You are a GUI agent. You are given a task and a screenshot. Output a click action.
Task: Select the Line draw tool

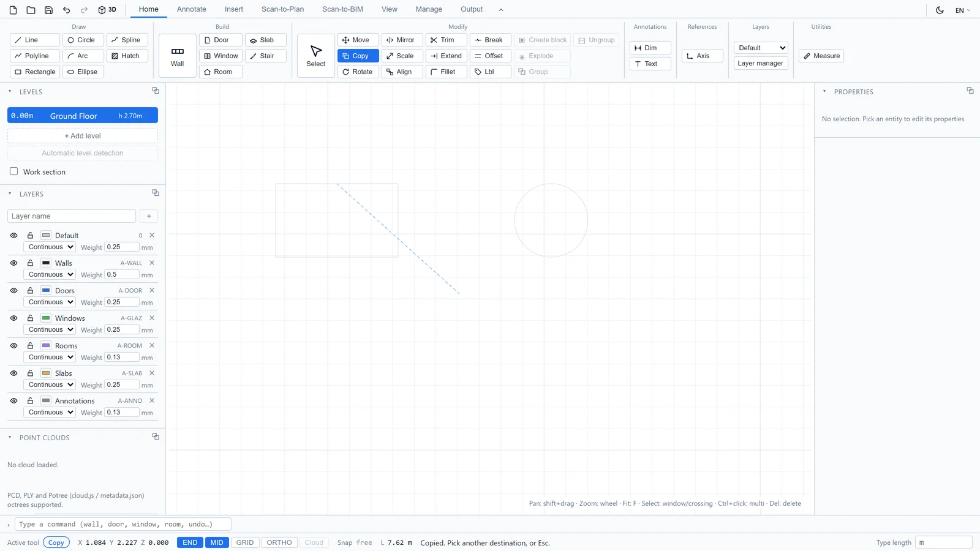pyautogui.click(x=35, y=40)
